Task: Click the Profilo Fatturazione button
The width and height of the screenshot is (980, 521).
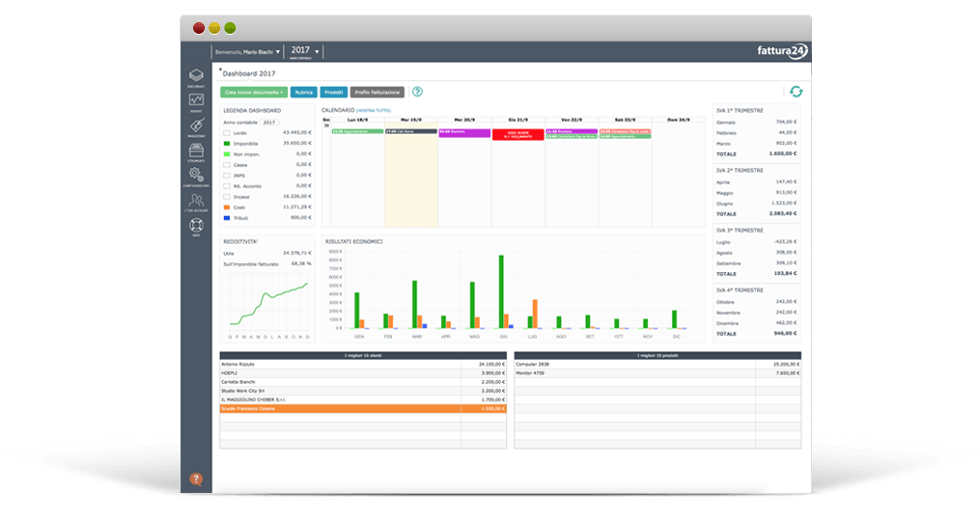Action: (377, 93)
